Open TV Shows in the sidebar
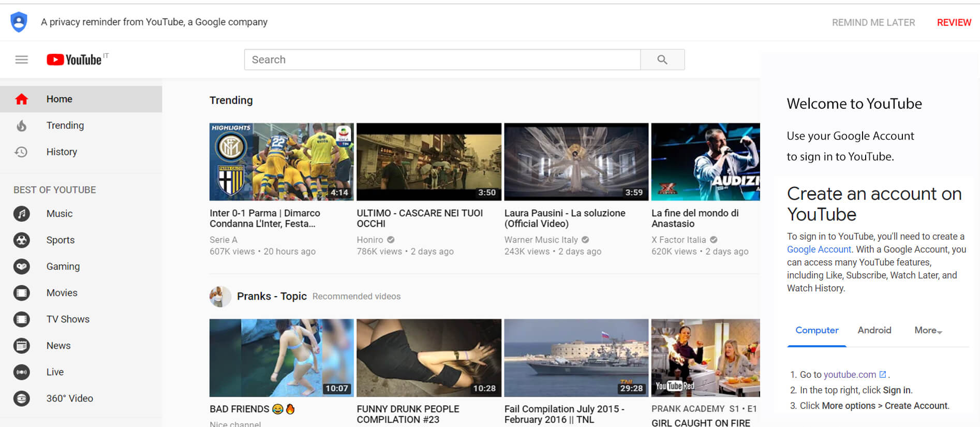 [x=81, y=319]
